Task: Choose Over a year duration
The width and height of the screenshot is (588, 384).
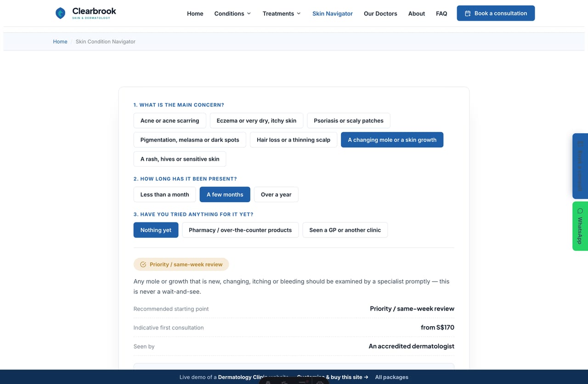Action: point(276,194)
